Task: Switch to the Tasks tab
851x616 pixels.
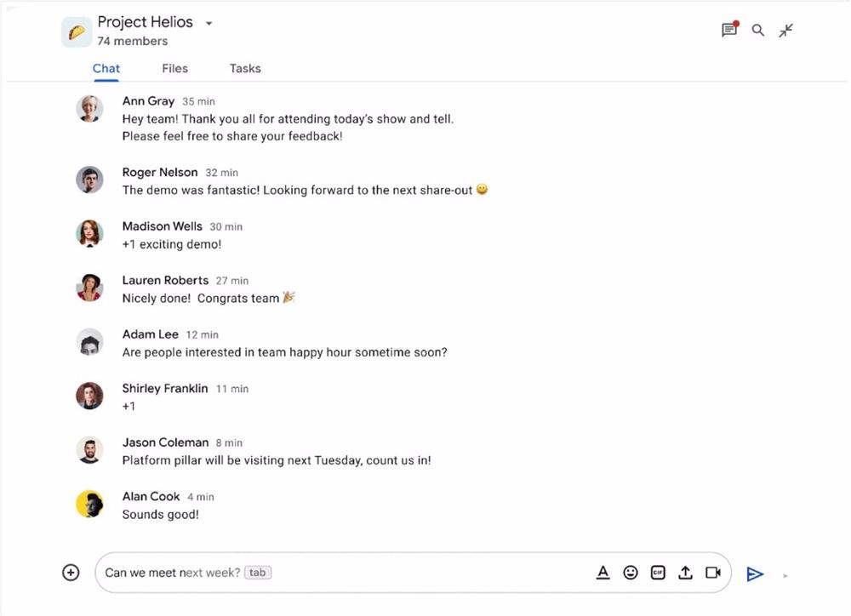Action: pos(244,68)
